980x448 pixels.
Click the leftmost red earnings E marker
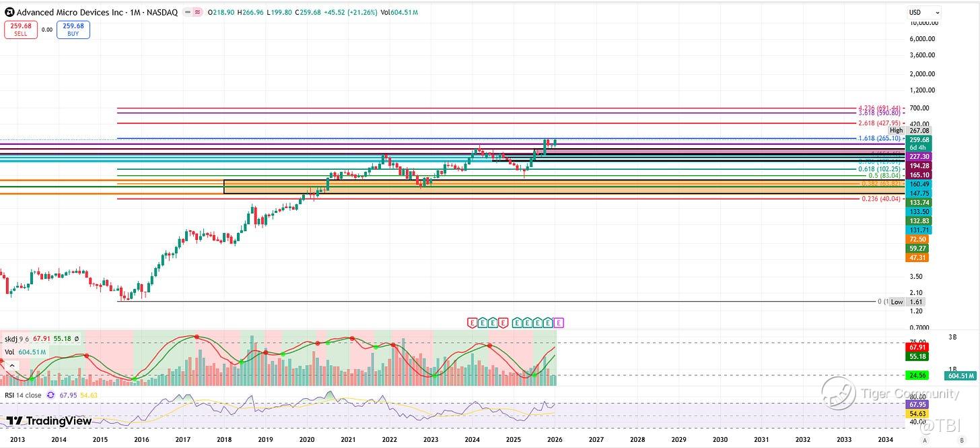(473, 323)
